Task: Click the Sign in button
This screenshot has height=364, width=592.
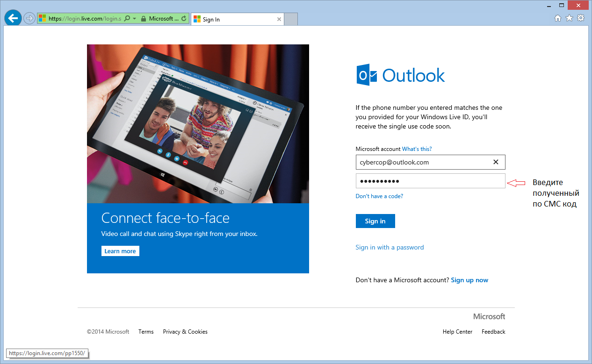Action: click(375, 221)
